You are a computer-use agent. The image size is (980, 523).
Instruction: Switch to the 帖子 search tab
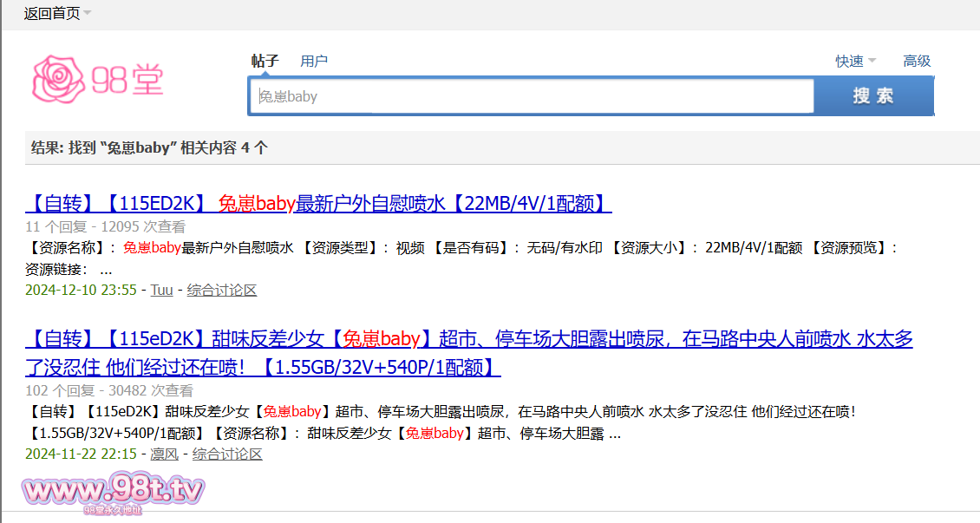265,61
